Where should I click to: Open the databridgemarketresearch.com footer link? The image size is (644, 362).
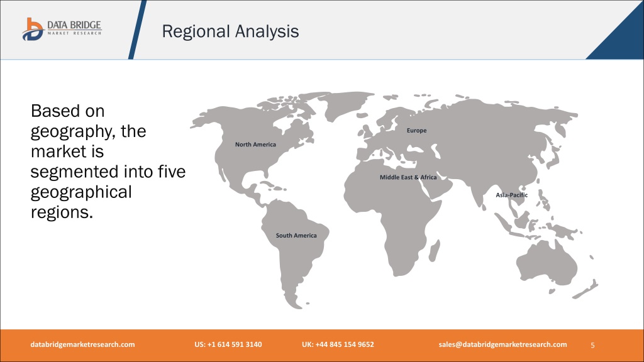click(82, 344)
